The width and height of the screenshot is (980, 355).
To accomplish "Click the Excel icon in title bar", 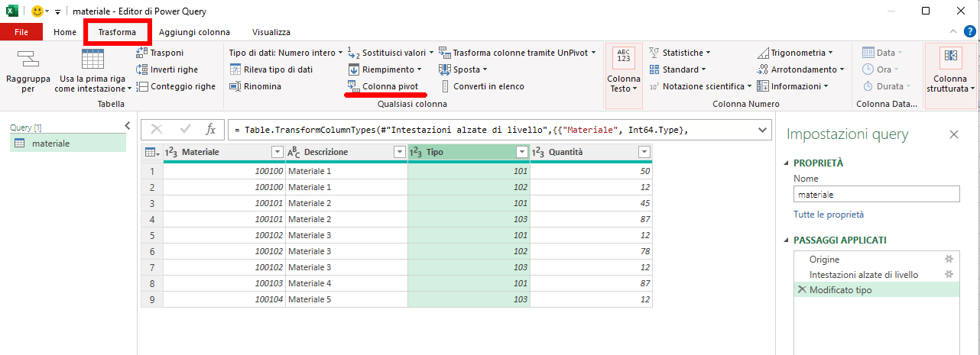I will pos(12,11).
